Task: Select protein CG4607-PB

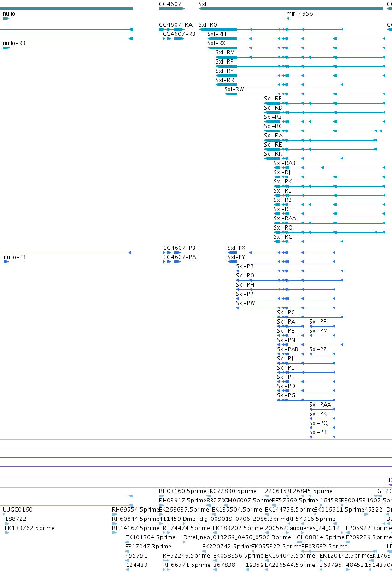Action: [x=179, y=248]
